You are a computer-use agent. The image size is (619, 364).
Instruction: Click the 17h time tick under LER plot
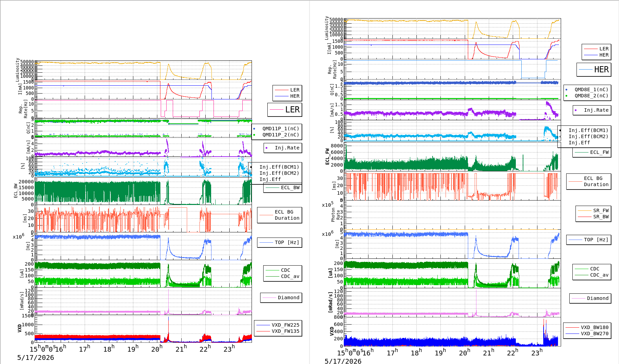[x=85, y=349]
